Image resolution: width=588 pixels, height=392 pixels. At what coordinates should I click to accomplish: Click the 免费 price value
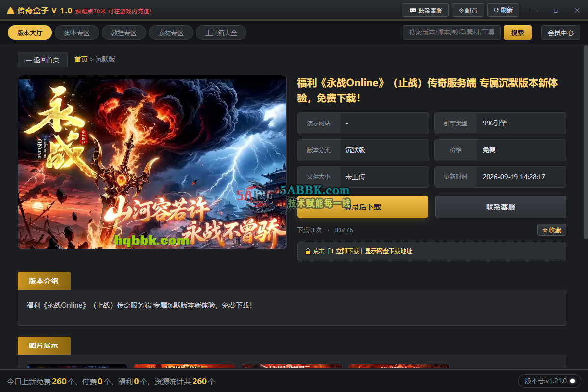click(x=489, y=150)
